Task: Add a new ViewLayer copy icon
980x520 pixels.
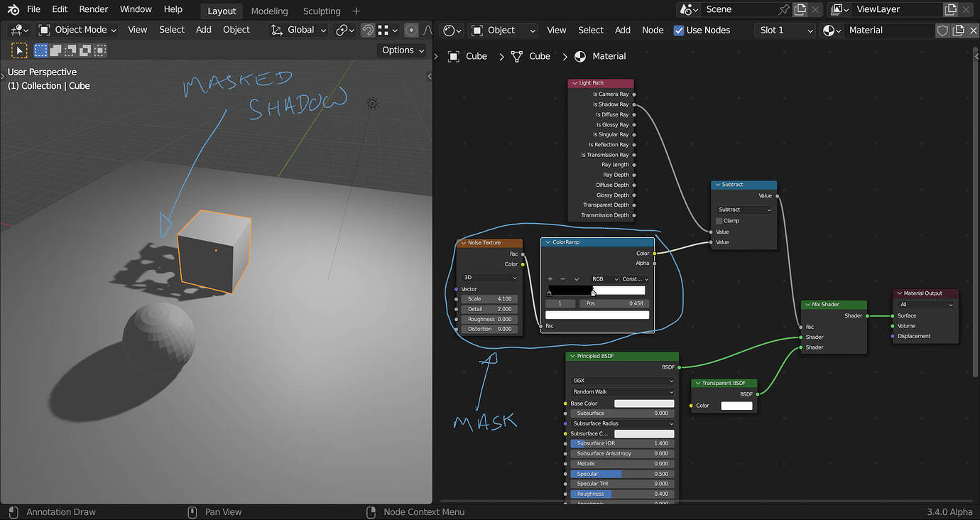Action: point(950,9)
